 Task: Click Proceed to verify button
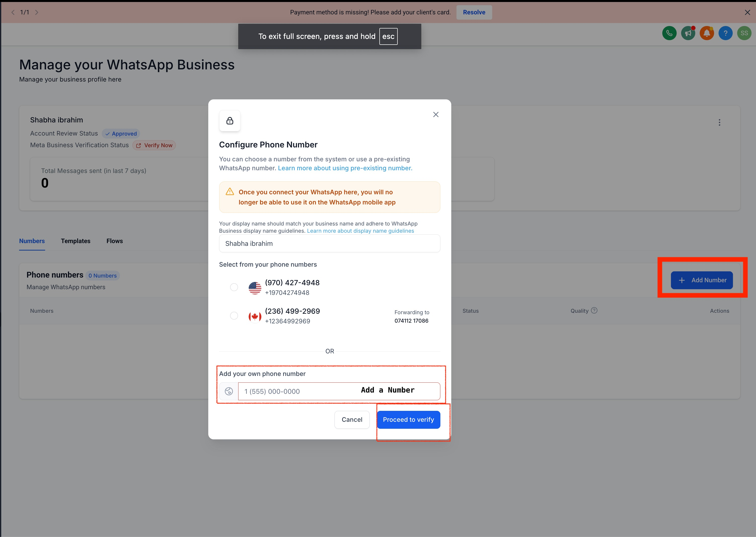click(x=408, y=420)
